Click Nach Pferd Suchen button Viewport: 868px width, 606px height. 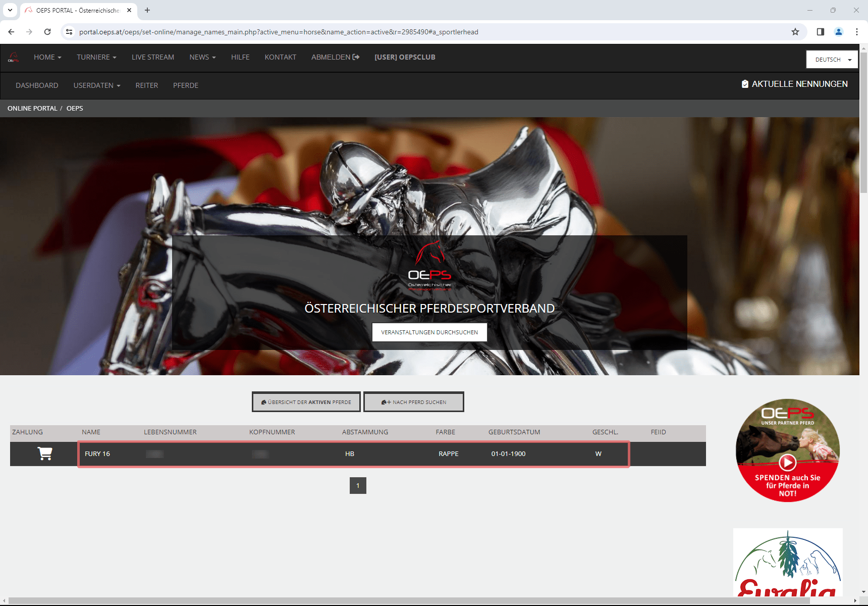pyautogui.click(x=414, y=402)
